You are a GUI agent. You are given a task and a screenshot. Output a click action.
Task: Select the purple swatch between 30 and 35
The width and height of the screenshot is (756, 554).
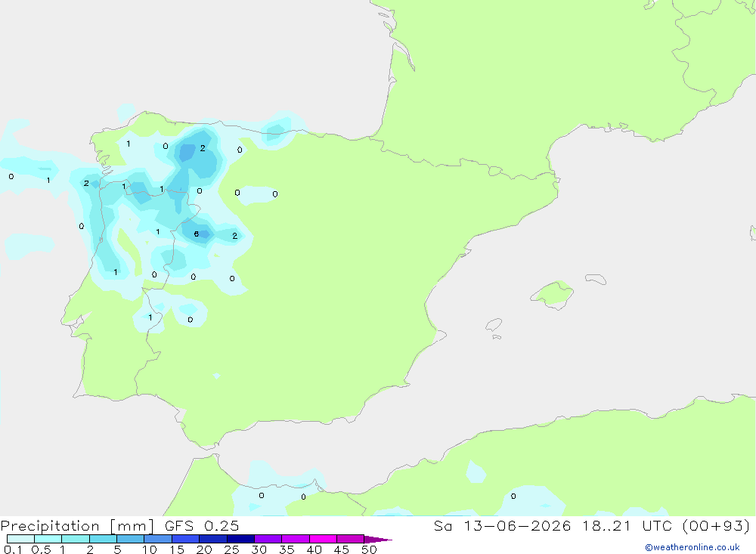(x=268, y=539)
